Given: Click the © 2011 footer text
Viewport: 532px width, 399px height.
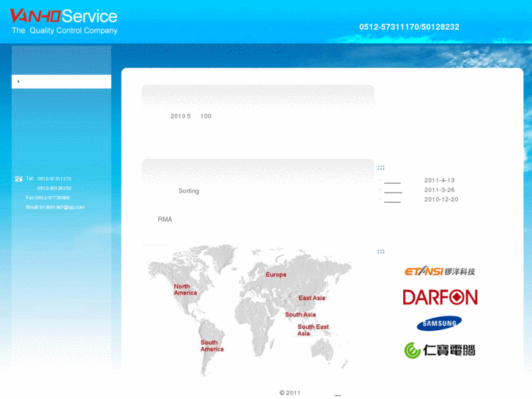Looking at the screenshot, I should click(290, 393).
